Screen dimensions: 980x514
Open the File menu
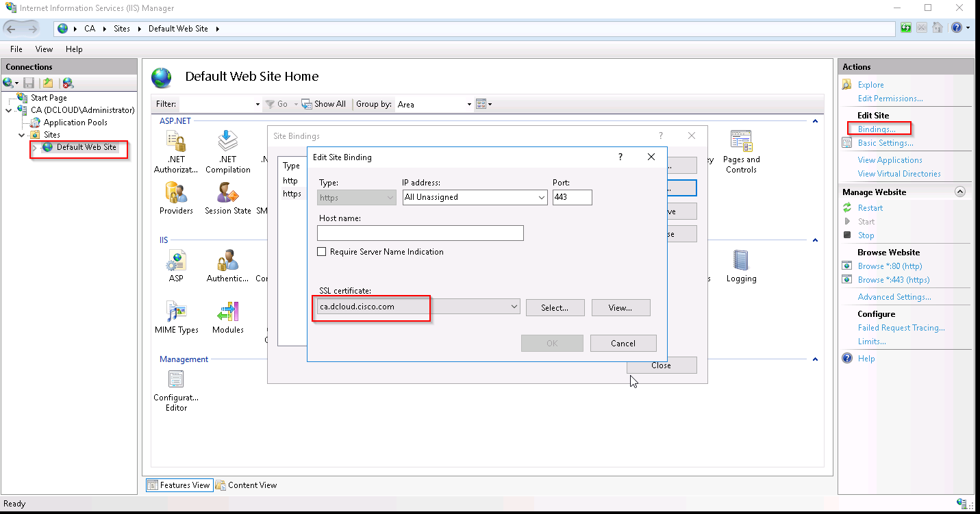point(16,49)
